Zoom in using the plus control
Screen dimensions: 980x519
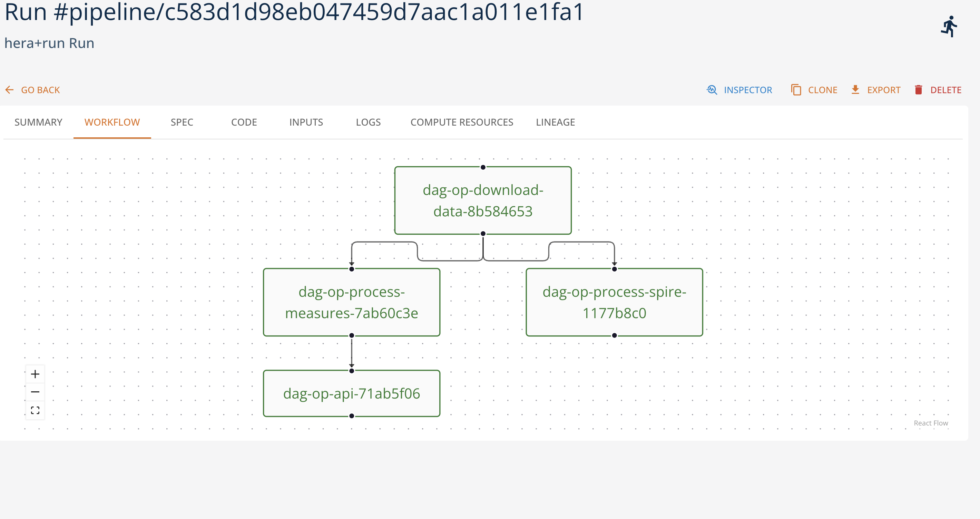point(35,374)
